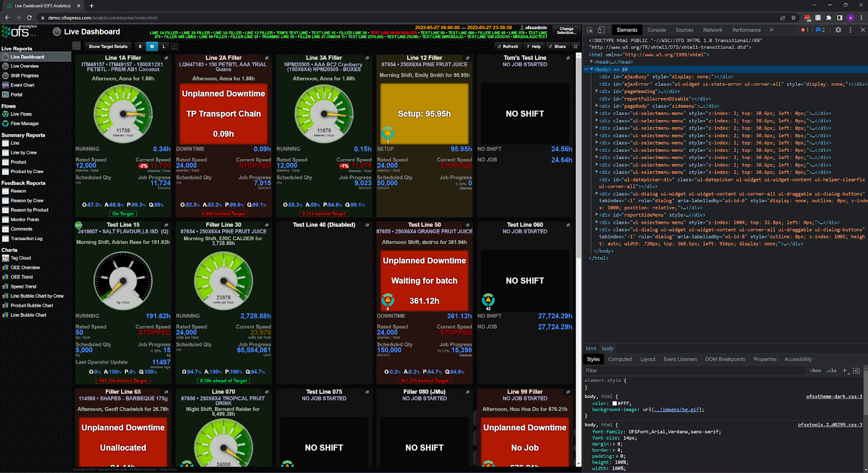Click the New Style Rule plus icon
868x473 pixels.
(x=845, y=370)
